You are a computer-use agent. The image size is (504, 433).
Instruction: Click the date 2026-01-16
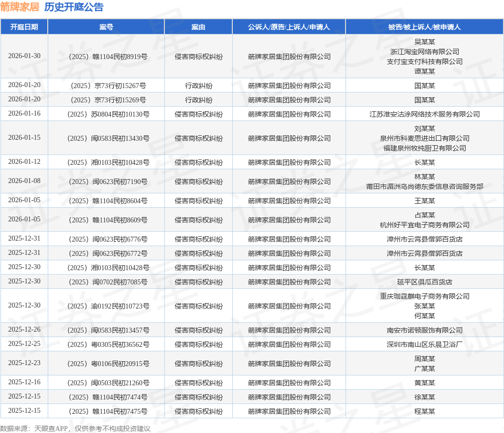click(x=25, y=113)
